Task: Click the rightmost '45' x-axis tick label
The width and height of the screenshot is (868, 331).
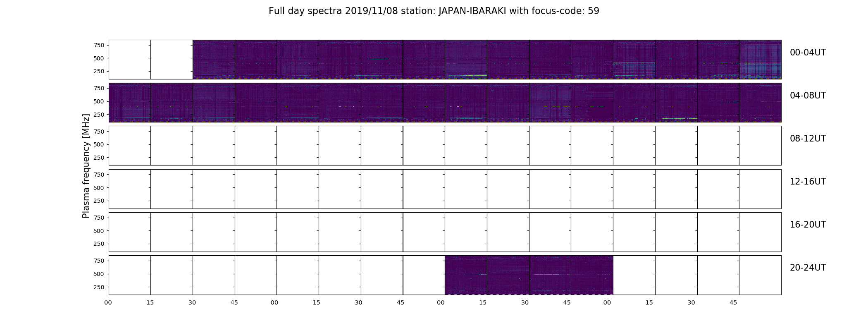Action: tap(733, 302)
